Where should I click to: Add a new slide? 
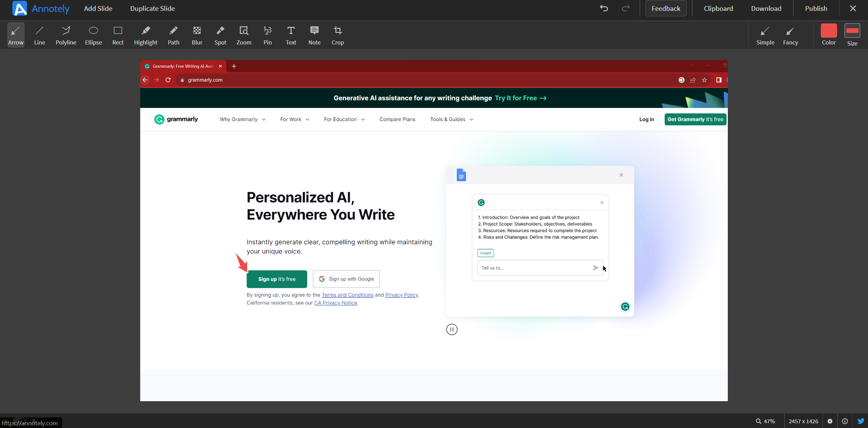(98, 8)
